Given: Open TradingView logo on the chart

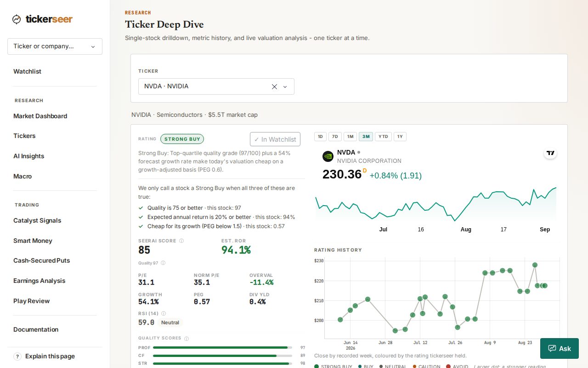Looking at the screenshot, I should coord(550,153).
